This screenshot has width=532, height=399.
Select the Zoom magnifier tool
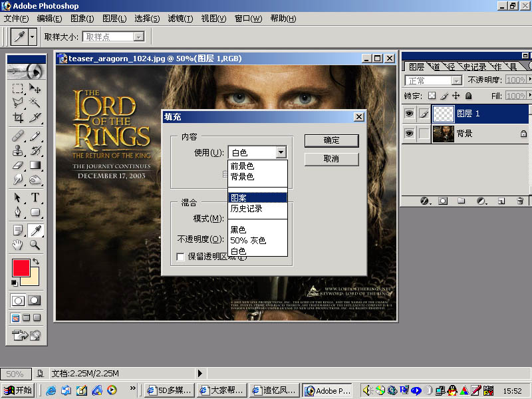point(35,245)
